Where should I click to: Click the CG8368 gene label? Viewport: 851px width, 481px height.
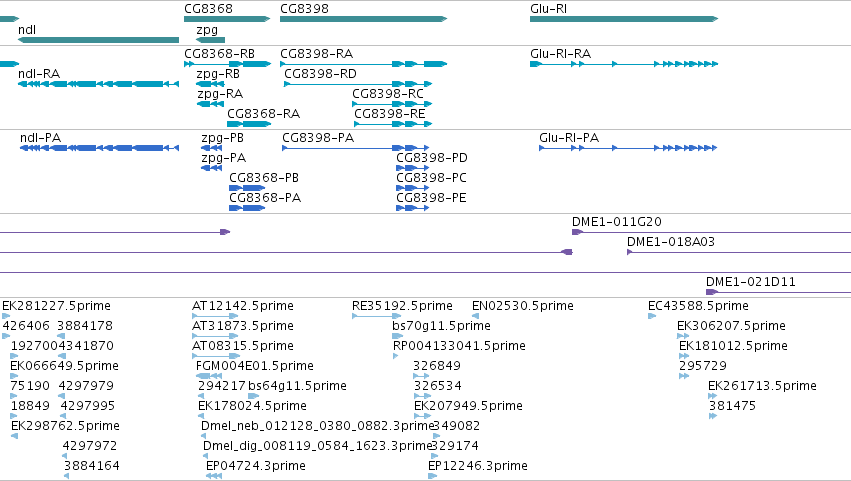pos(208,9)
